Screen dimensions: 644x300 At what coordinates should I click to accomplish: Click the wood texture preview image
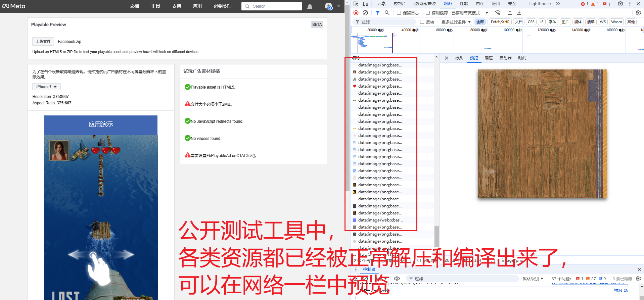point(542,134)
